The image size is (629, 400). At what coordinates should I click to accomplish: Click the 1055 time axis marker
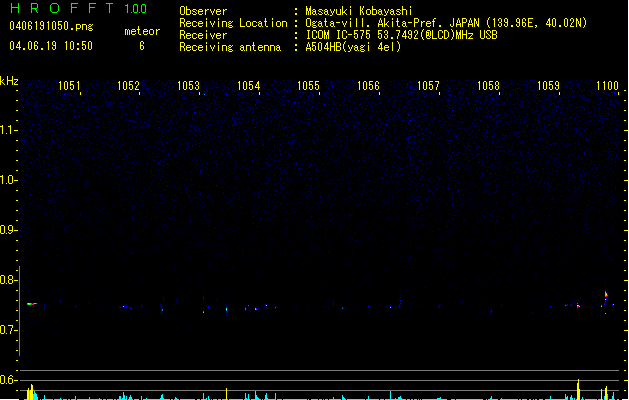(x=308, y=86)
